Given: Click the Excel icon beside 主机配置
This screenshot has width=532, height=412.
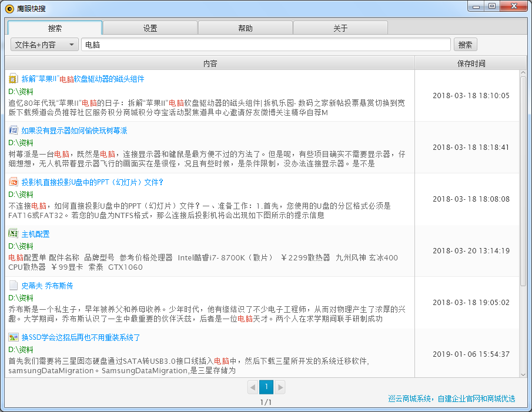Looking at the screenshot, I should coord(14,234).
